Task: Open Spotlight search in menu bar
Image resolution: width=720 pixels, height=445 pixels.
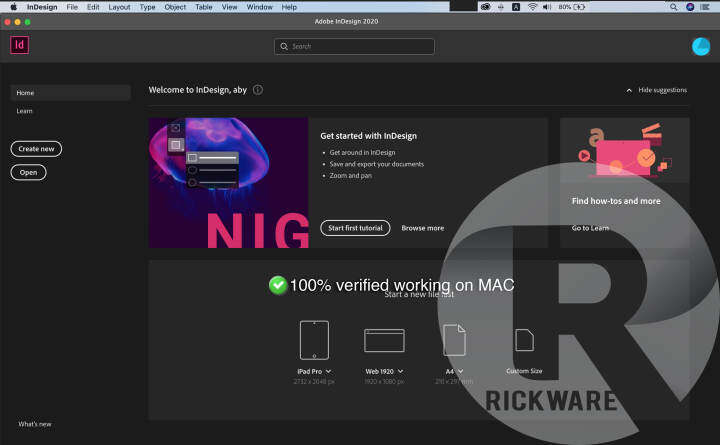Action: pyautogui.click(x=673, y=7)
